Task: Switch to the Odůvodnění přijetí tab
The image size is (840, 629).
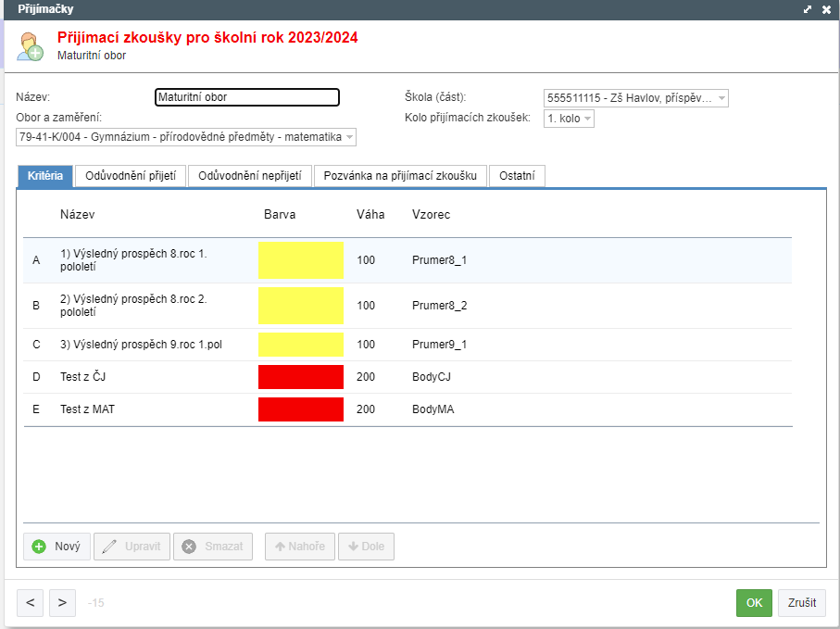Action: 131,176
